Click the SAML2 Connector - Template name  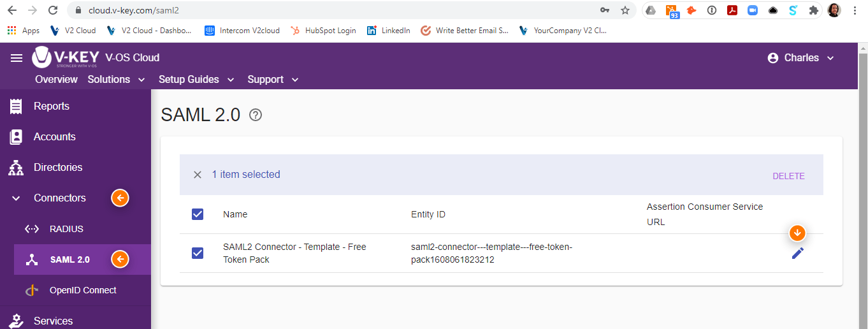coord(294,253)
